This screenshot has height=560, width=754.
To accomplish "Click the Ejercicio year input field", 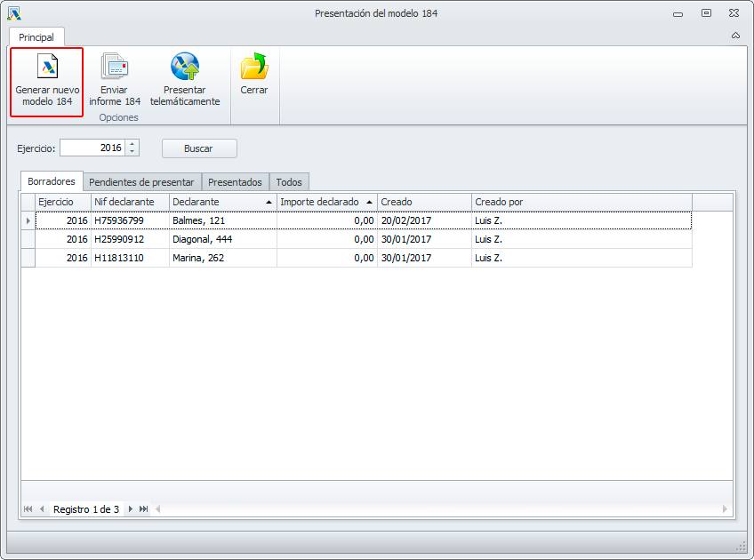I will (92, 148).
